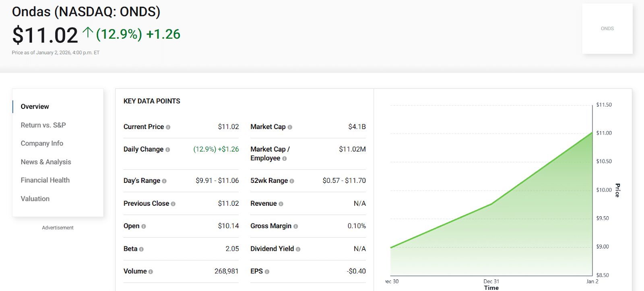This screenshot has height=291, width=644.
Task: Click info icon next to Revenue
Action: (281, 204)
